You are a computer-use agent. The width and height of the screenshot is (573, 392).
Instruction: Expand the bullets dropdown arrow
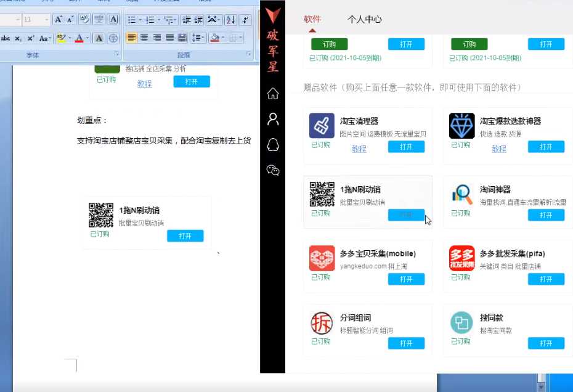pos(140,20)
